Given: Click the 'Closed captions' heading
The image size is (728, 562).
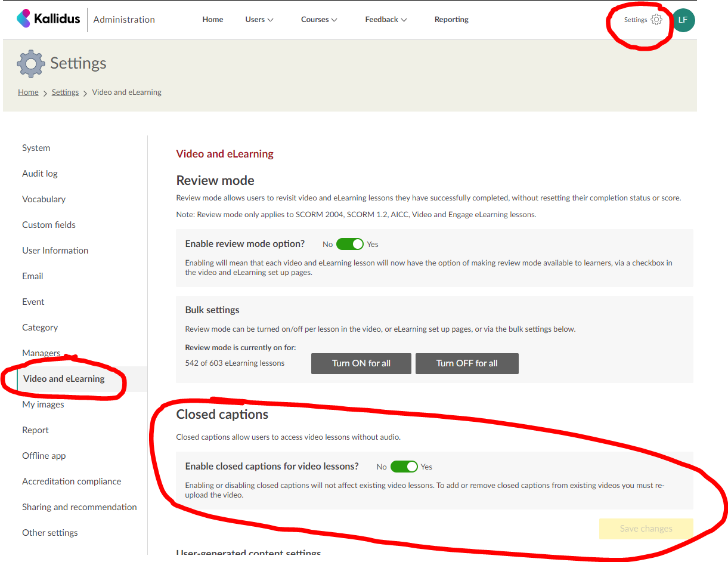Looking at the screenshot, I should pyautogui.click(x=222, y=415).
